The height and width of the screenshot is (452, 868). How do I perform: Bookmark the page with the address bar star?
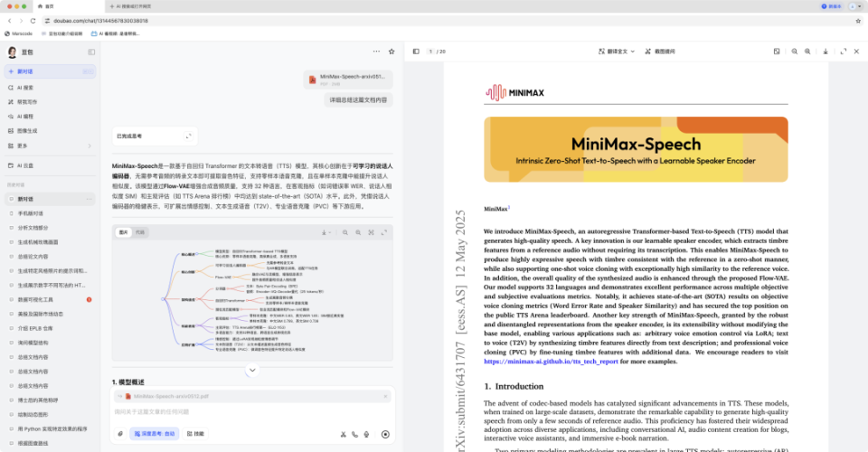(858, 21)
